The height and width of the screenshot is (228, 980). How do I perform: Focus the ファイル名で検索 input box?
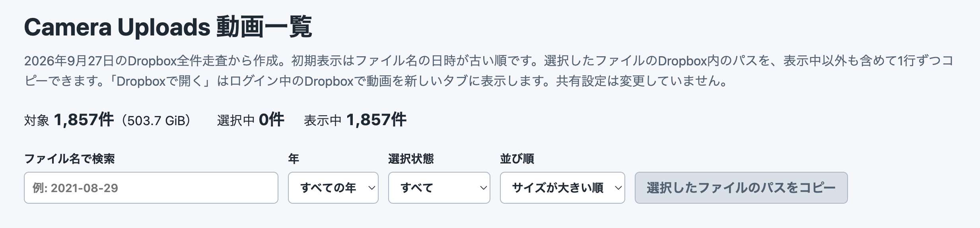point(151,188)
